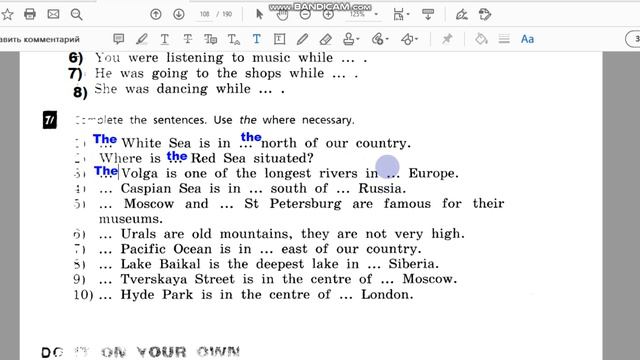Click the blue 'the' before Red Sea

click(x=177, y=156)
